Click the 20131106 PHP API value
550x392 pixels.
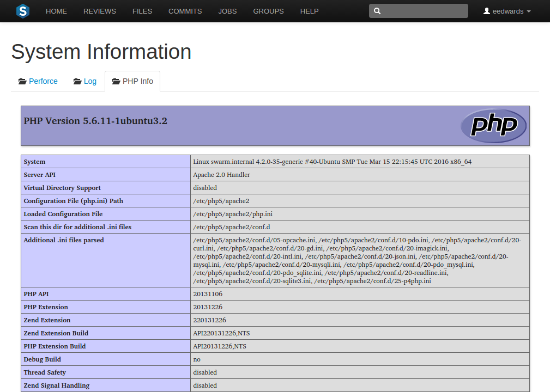coord(208,294)
